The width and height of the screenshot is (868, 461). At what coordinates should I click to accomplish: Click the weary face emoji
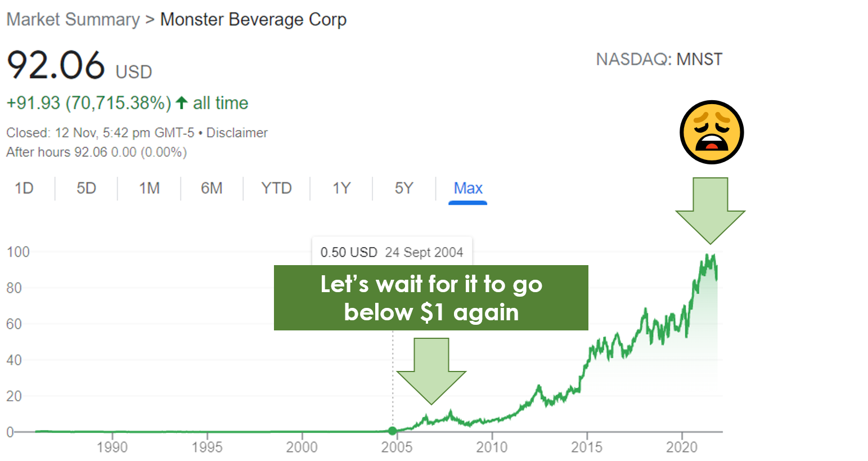pos(710,132)
